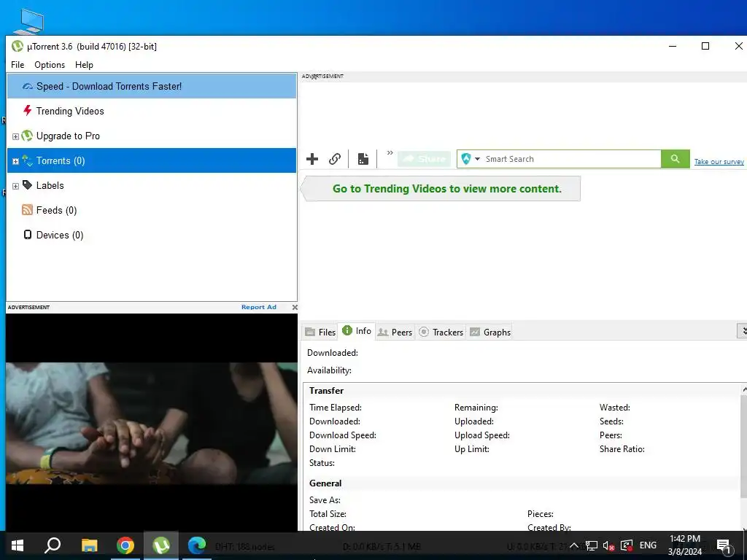Open the notification center icon
This screenshot has width=747, height=560.
(x=724, y=545)
